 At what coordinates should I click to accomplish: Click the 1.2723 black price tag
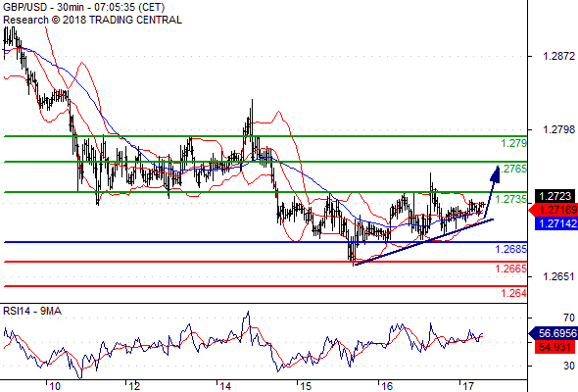point(555,196)
